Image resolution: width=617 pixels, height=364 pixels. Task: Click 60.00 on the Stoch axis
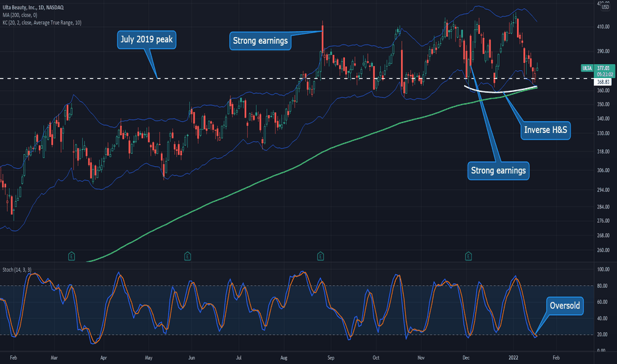(602, 302)
